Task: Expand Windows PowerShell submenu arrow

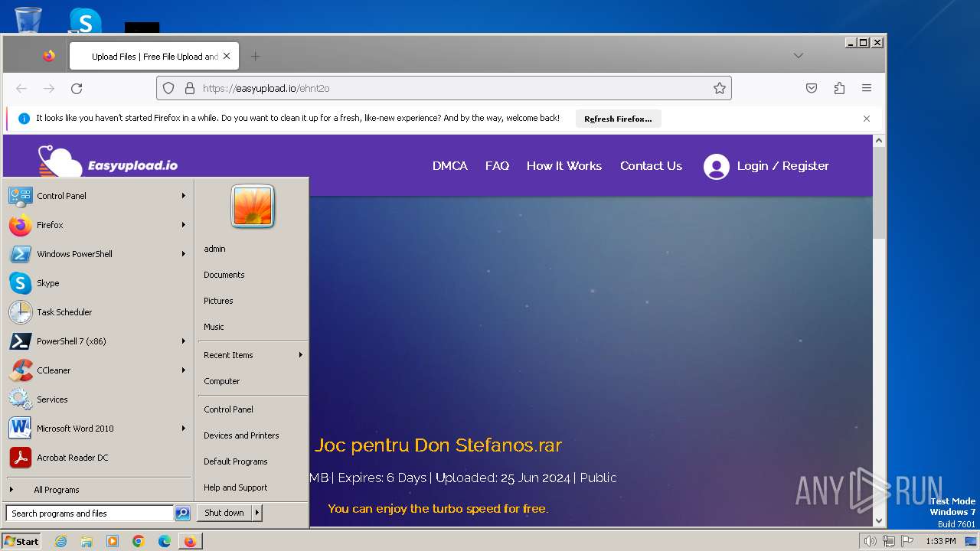Action: pos(184,254)
